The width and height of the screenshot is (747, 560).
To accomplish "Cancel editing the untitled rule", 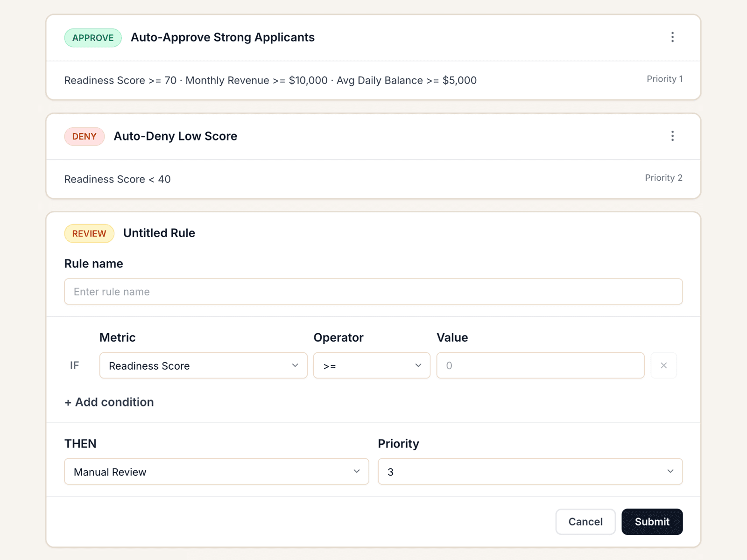I will pos(585,522).
